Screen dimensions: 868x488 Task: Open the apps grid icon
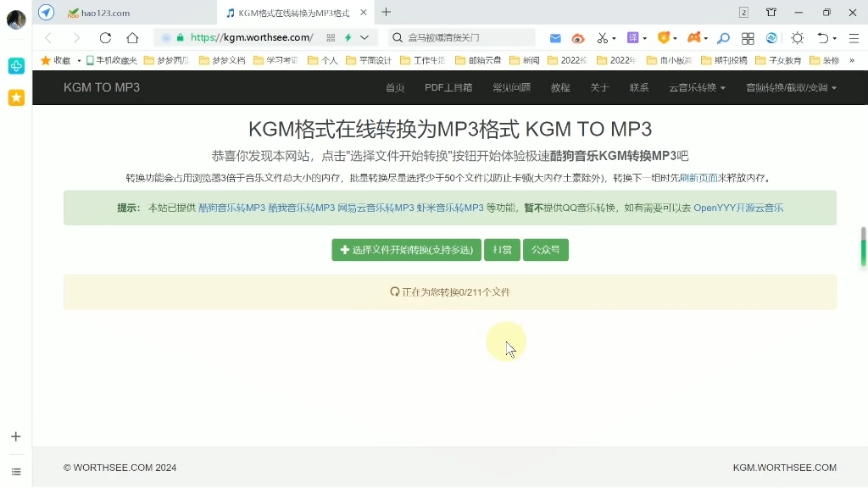(x=747, y=38)
